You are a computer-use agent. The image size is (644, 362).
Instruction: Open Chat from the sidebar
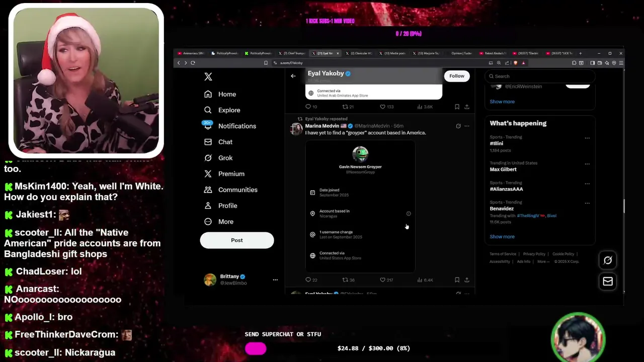pos(218,142)
